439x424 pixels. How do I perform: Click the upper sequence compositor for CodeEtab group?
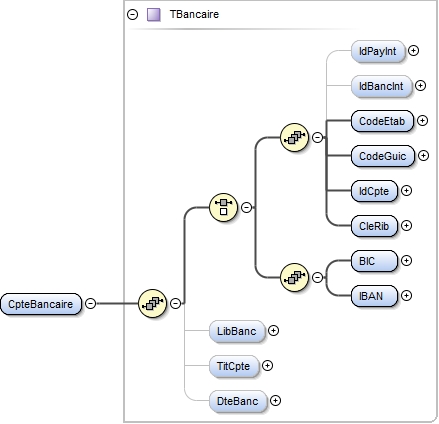[295, 137]
